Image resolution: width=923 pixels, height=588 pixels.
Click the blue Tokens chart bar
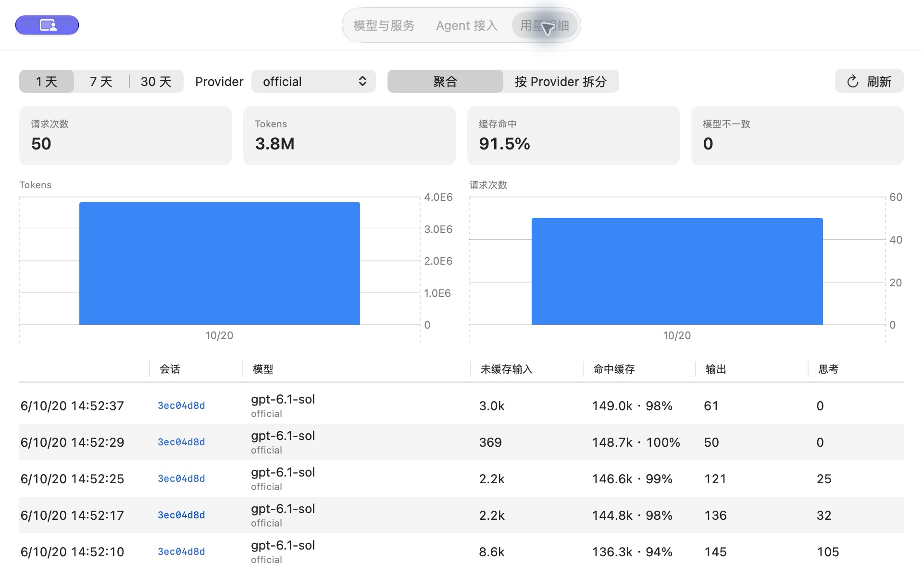(220, 263)
